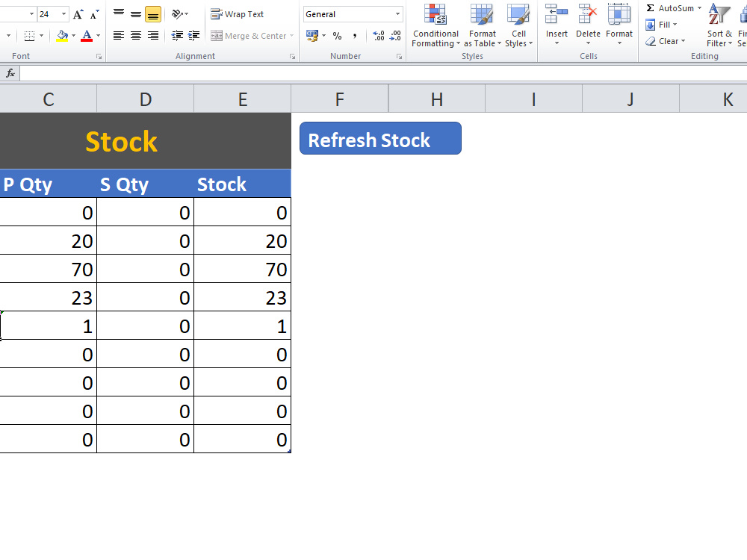Select Stock cell with value 23
Image resolution: width=747 pixels, height=560 pixels.
tap(243, 298)
